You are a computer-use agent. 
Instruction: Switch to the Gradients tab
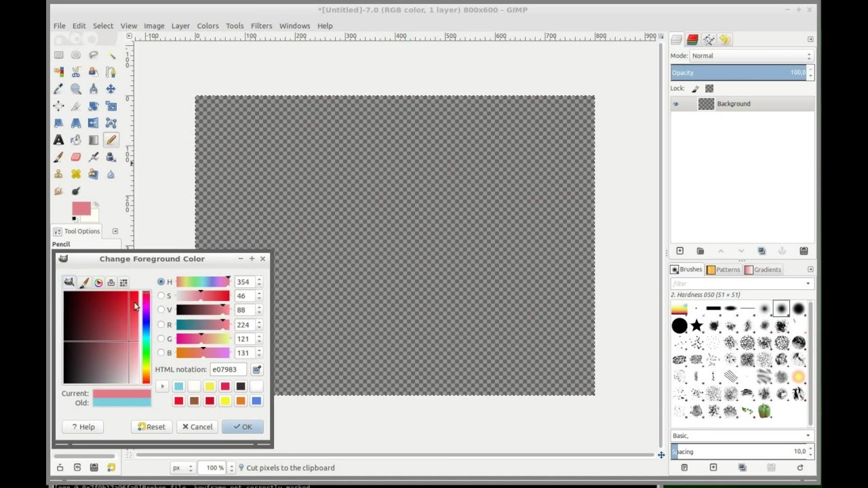click(764, 270)
